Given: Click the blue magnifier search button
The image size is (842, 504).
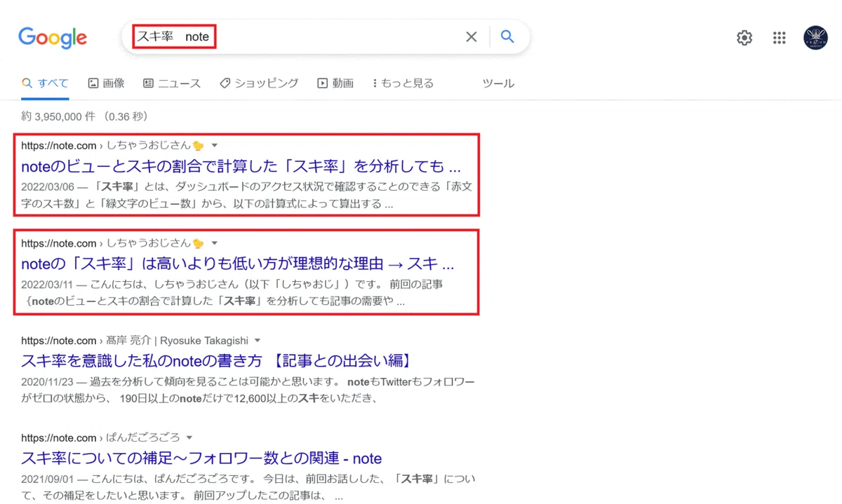Looking at the screenshot, I should point(507,36).
